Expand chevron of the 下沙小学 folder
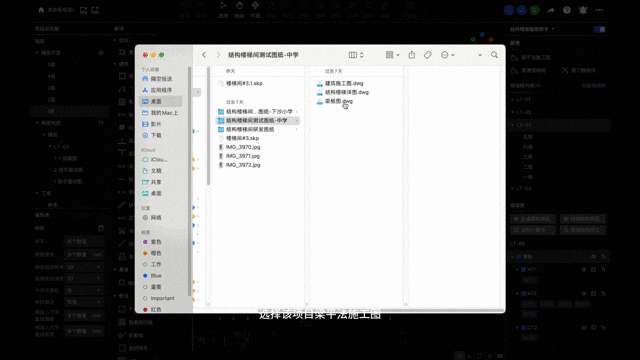This screenshot has width=640, height=360. (297, 111)
